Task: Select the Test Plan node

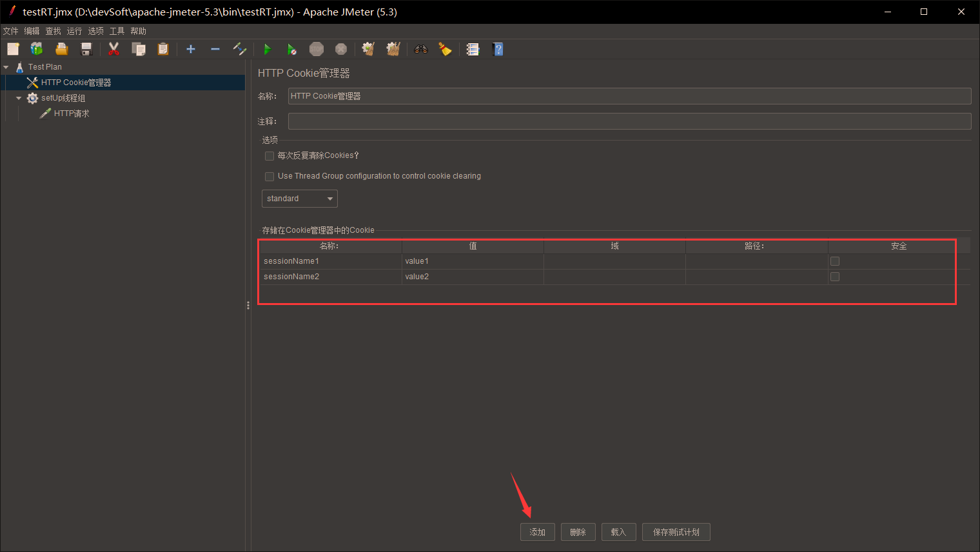Action: point(45,67)
